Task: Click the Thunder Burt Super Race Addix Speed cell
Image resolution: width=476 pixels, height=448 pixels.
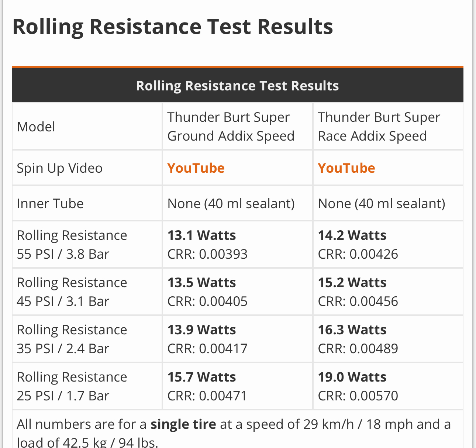Action: (x=379, y=127)
